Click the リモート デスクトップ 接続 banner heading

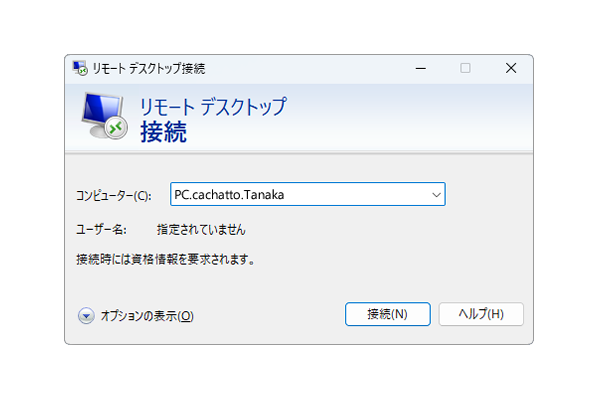click(x=213, y=120)
